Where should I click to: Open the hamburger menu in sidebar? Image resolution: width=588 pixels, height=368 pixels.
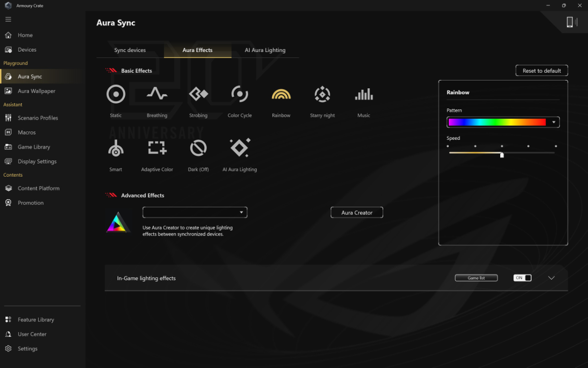(x=8, y=19)
